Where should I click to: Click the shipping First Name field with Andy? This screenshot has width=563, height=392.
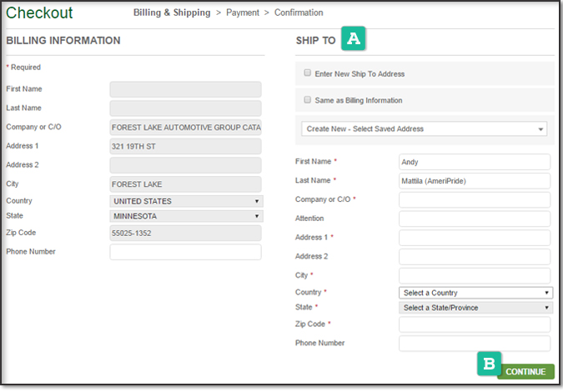tap(475, 162)
